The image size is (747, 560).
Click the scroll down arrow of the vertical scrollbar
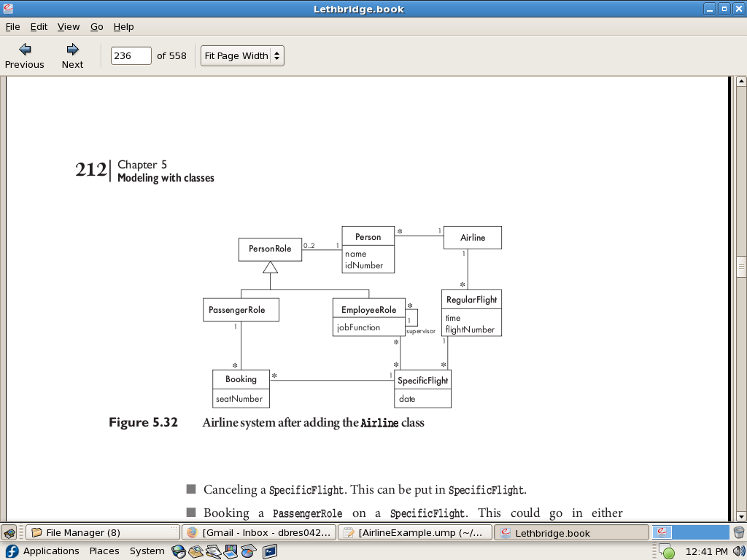click(x=741, y=516)
